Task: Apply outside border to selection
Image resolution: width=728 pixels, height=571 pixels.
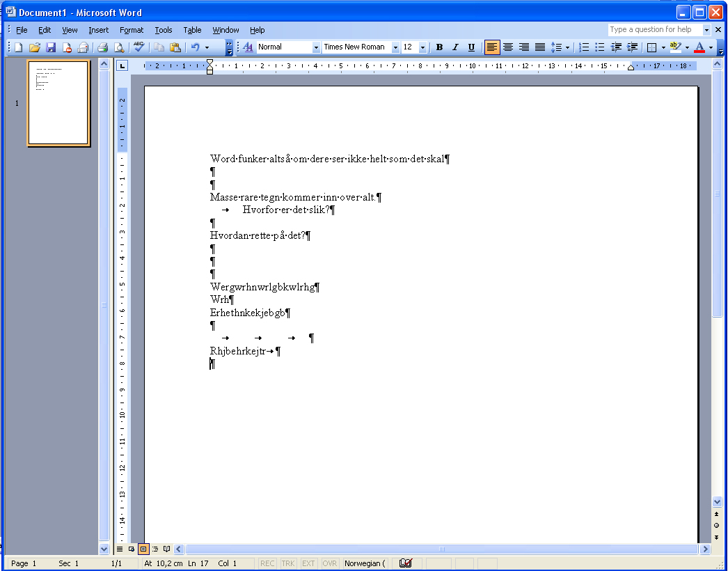Action: pos(652,47)
